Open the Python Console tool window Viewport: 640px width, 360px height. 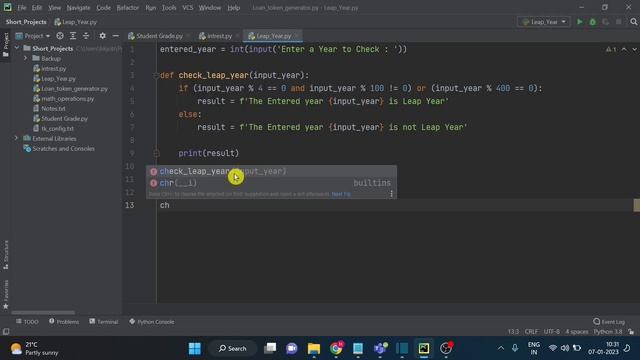(152, 322)
